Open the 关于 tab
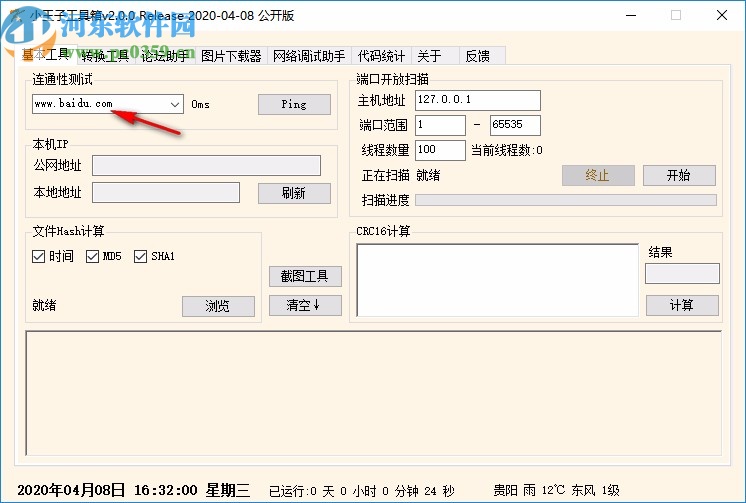 tap(435, 56)
